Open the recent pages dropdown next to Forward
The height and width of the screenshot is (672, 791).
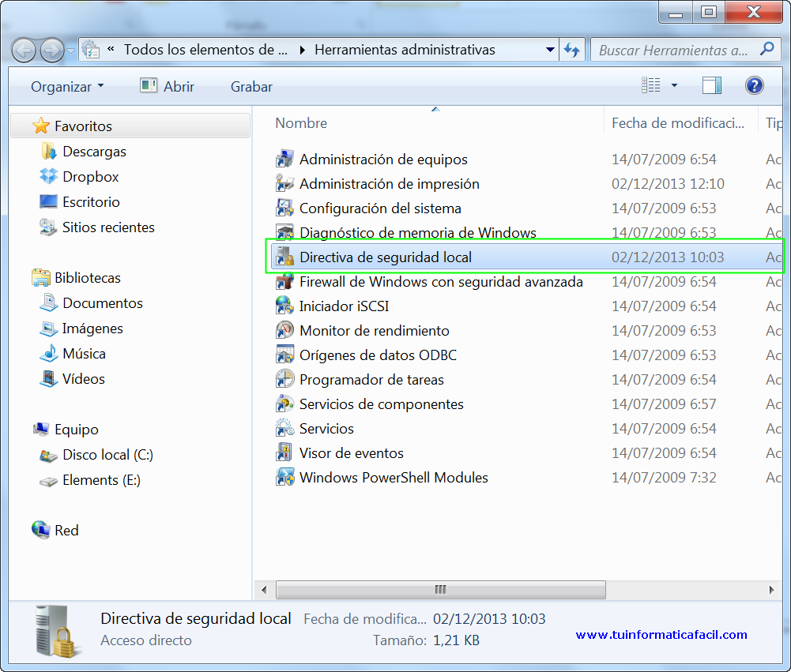71,51
